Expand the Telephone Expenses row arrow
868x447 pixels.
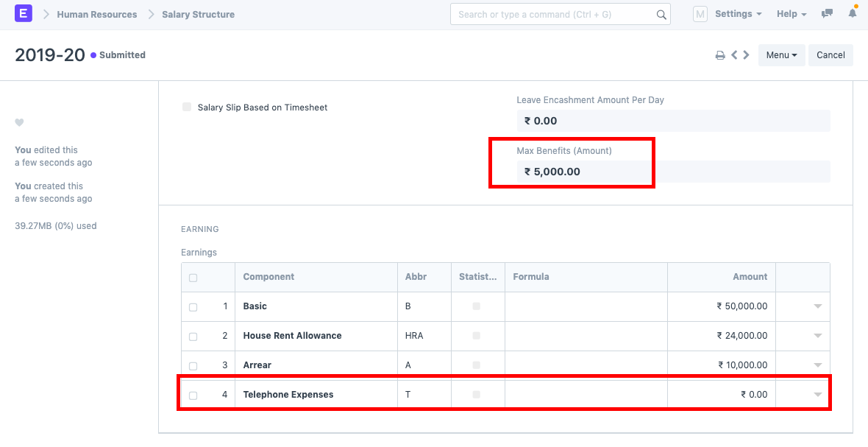coord(817,395)
